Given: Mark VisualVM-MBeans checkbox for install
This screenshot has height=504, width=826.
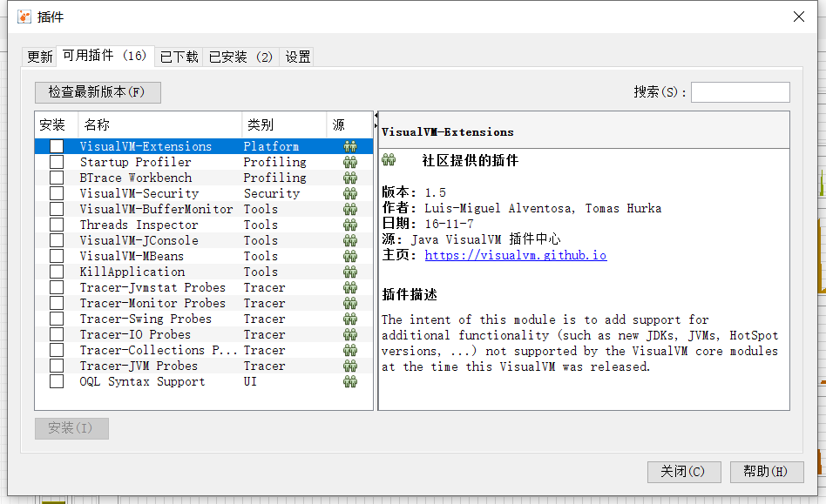Looking at the screenshot, I should point(57,256).
